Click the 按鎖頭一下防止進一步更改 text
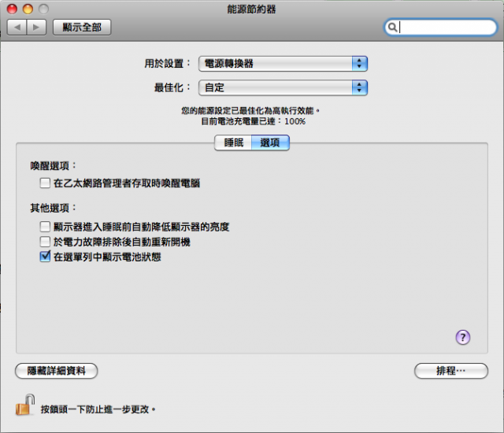Screen dimensions: 504x433 point(98,409)
